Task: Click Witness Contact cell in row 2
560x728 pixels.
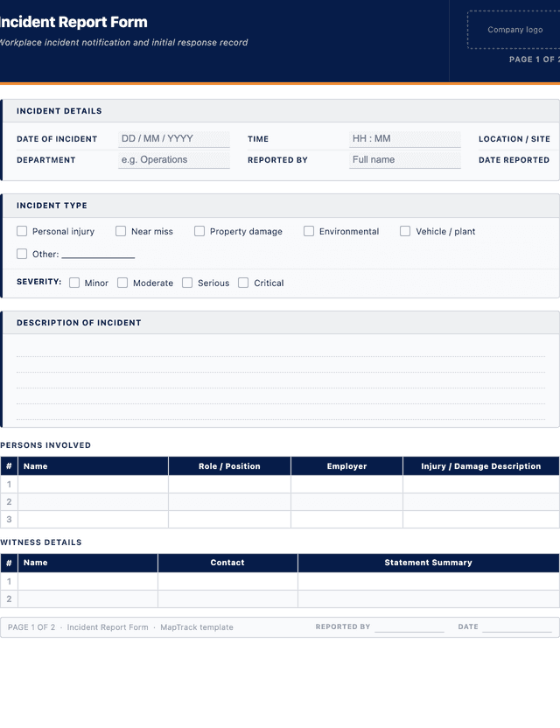Action: 227,598
